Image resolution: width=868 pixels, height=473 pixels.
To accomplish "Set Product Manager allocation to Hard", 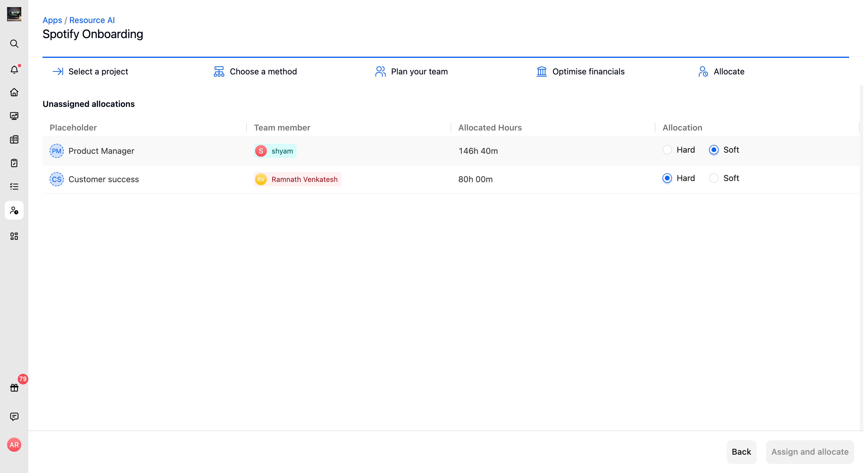I will click(x=667, y=150).
